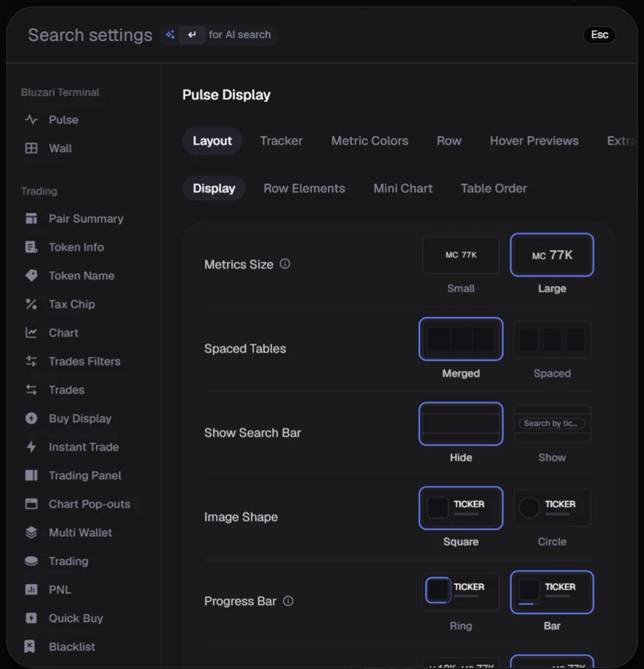The width and height of the screenshot is (644, 669).
Task: Pick Circle image shape
Action: (552, 508)
